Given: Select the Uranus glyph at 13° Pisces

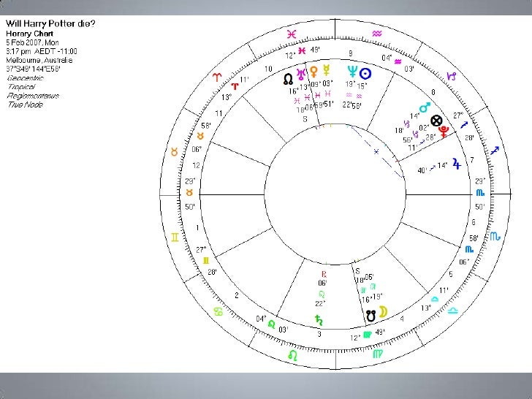Looking at the screenshot, I should click(x=301, y=74).
